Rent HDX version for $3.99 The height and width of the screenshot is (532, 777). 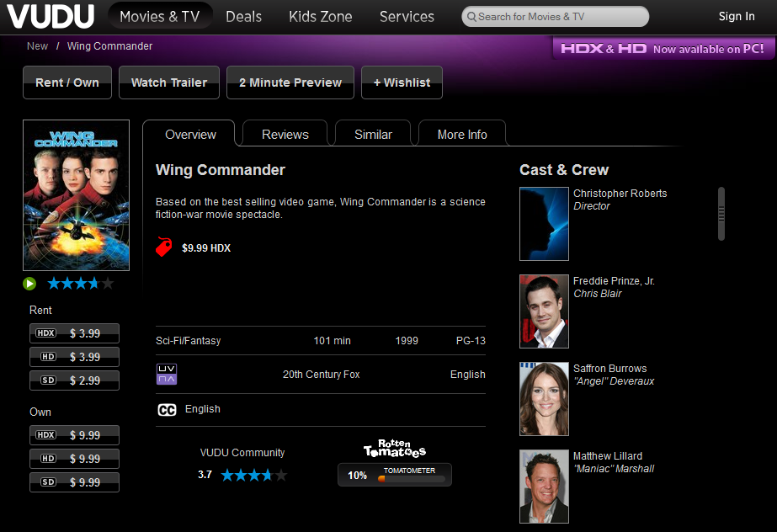(x=74, y=333)
